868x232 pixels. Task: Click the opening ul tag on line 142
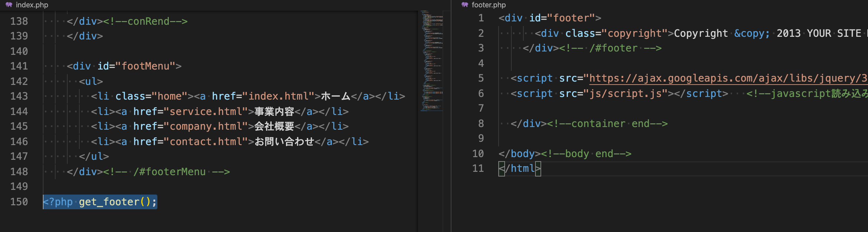coord(91,81)
